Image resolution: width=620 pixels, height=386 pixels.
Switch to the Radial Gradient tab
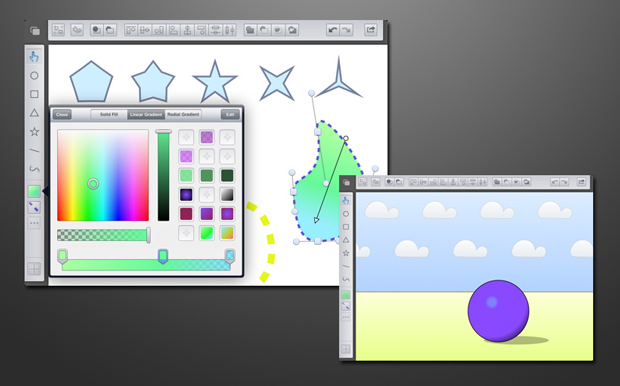point(183,114)
